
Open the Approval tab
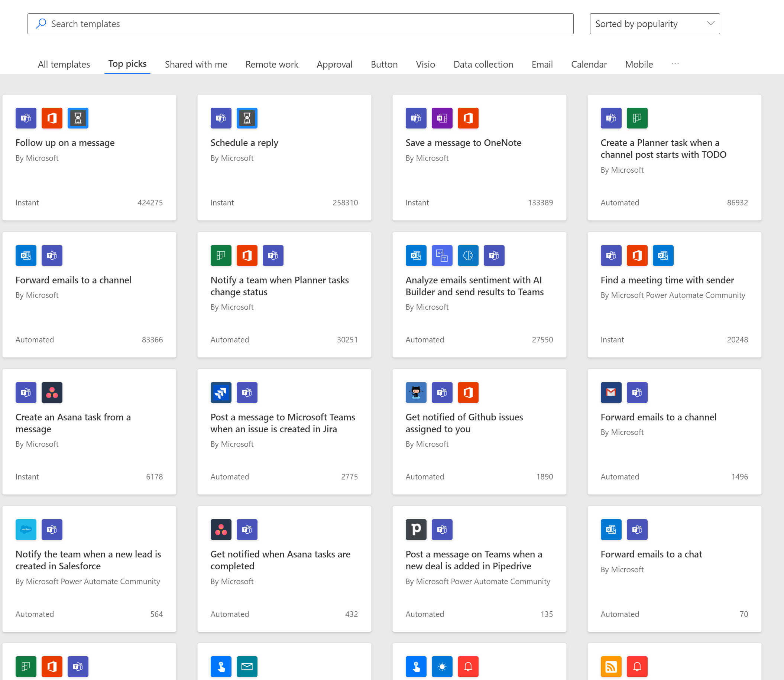[x=334, y=64]
